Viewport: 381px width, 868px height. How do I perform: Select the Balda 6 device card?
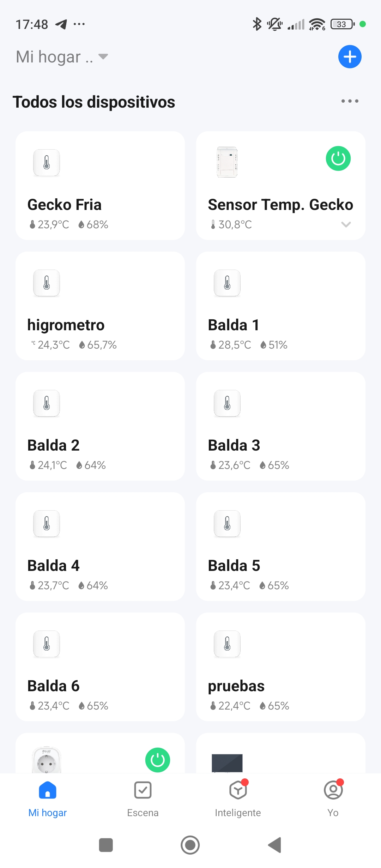100,667
